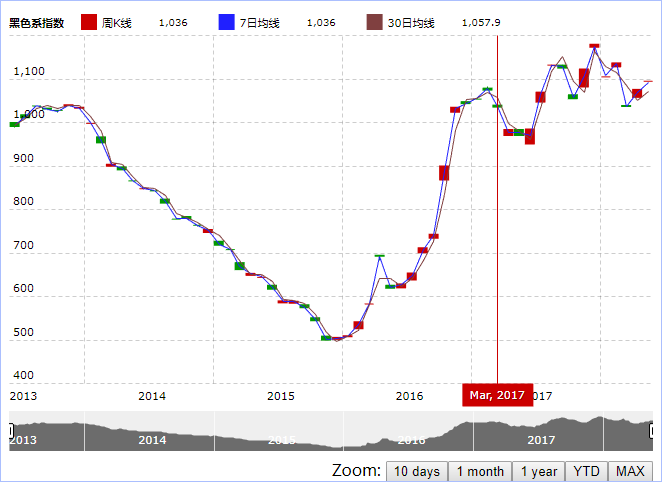
Task: Set zoom range to 1 month
Action: [x=480, y=471]
